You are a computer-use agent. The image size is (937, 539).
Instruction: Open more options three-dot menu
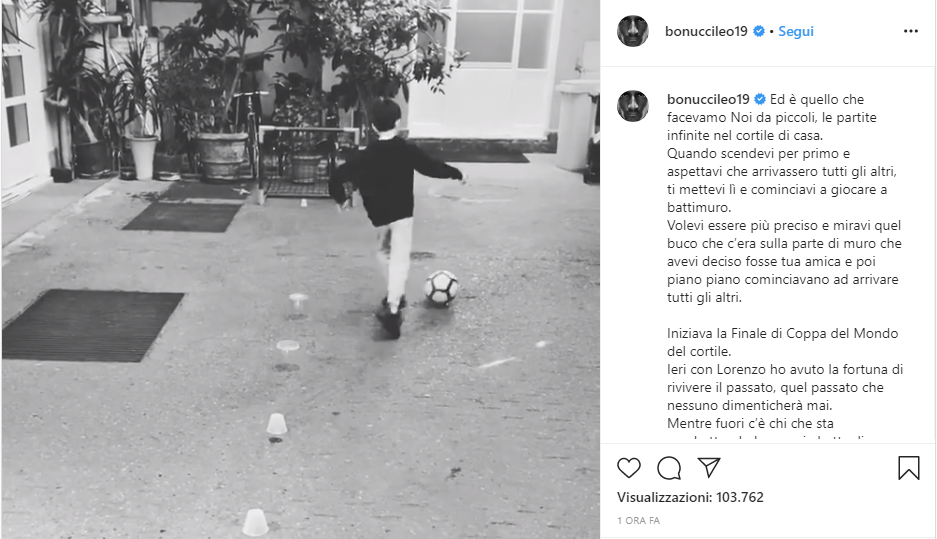point(911,31)
